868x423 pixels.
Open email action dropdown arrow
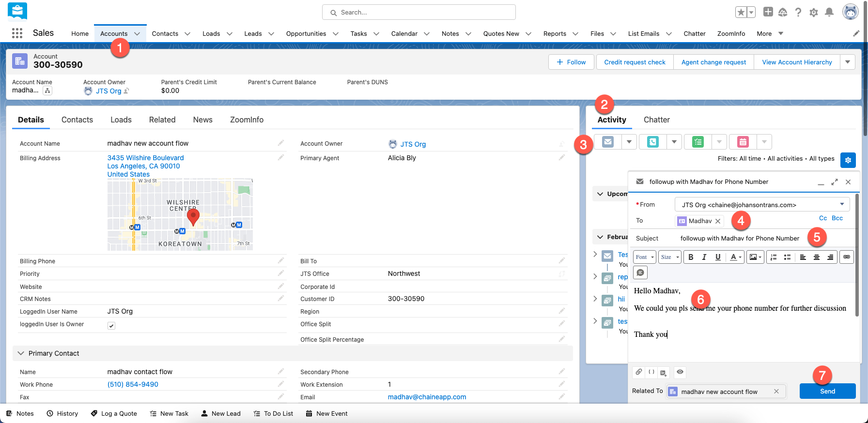coord(629,142)
